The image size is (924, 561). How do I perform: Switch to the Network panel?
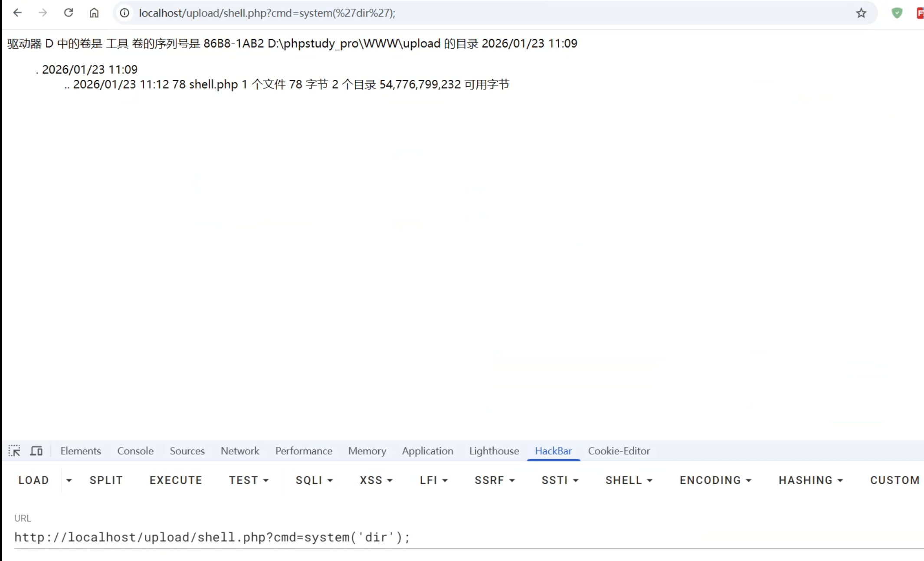[x=240, y=451]
